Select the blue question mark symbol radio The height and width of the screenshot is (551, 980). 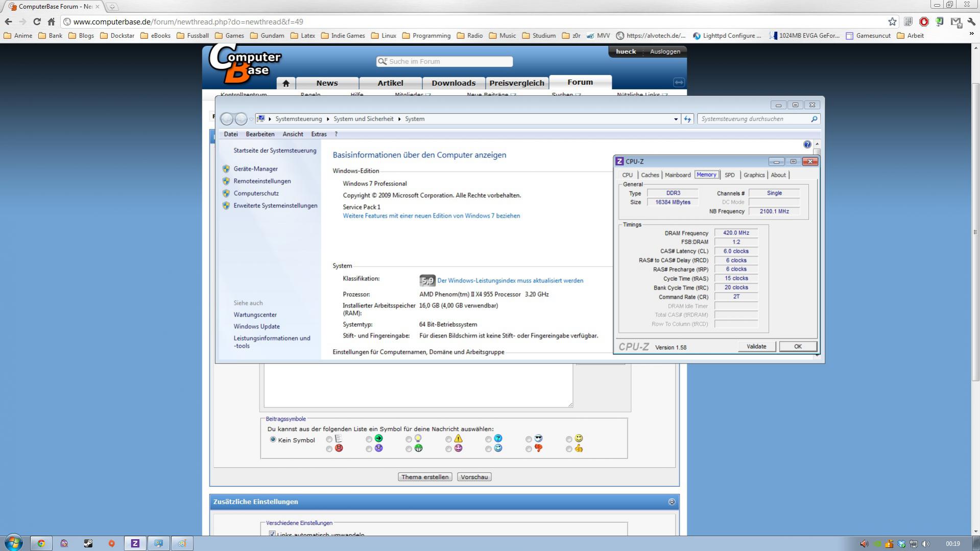tap(489, 439)
